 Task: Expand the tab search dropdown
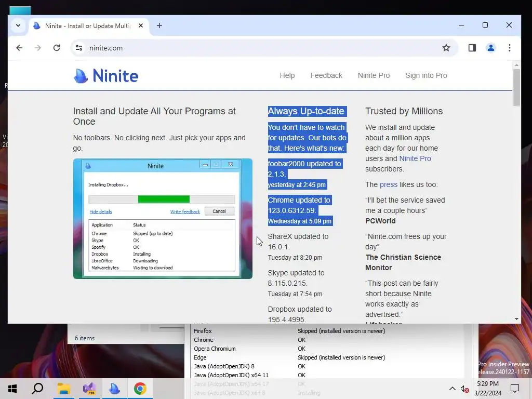coord(18,25)
